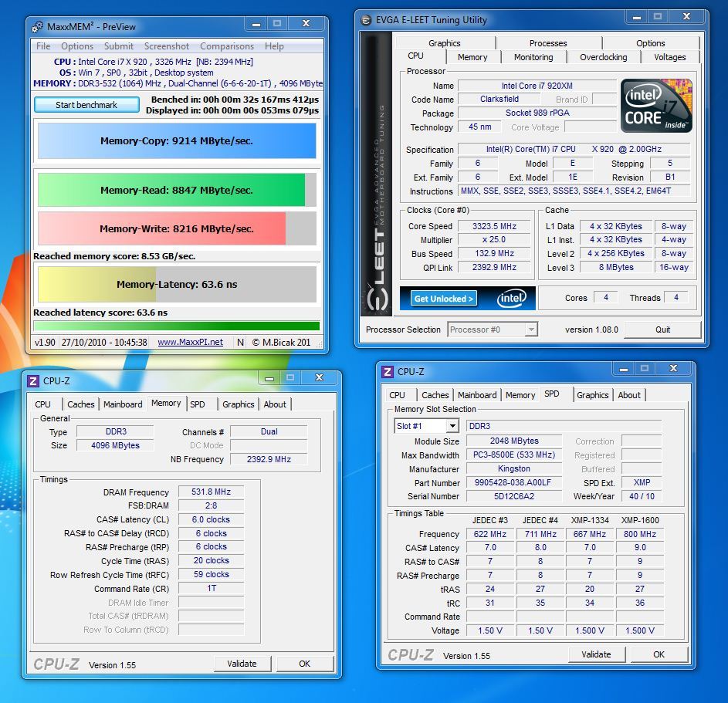Click the EVGA E-LEET title bar logo icon
The width and height of the screenshot is (728, 703).
[367, 20]
